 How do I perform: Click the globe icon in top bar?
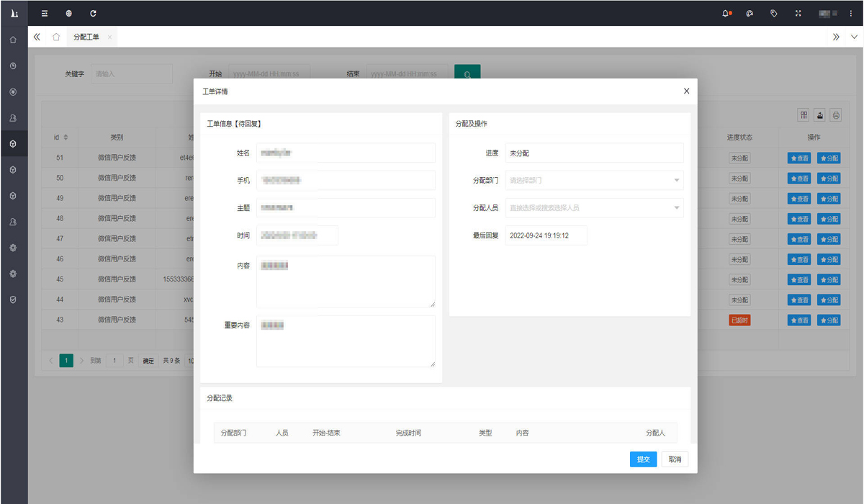[68, 13]
